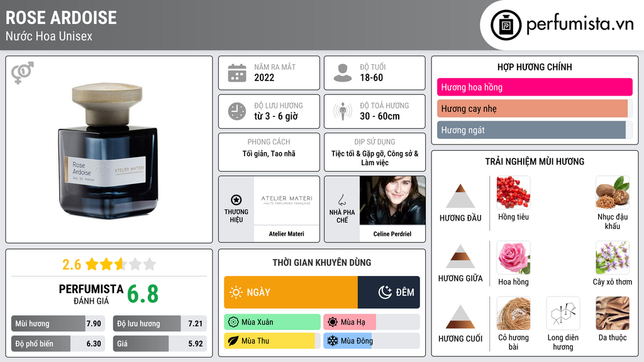The width and height of the screenshot is (644, 362).
Task: Click the calendar icon beside Năm ra mắt
Action: (x=237, y=73)
